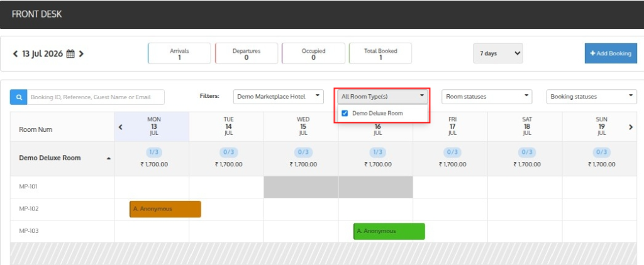Uncheck the Demo Deluxe Room checkbox
Image resolution: width=644 pixels, height=265 pixels.
345,113
